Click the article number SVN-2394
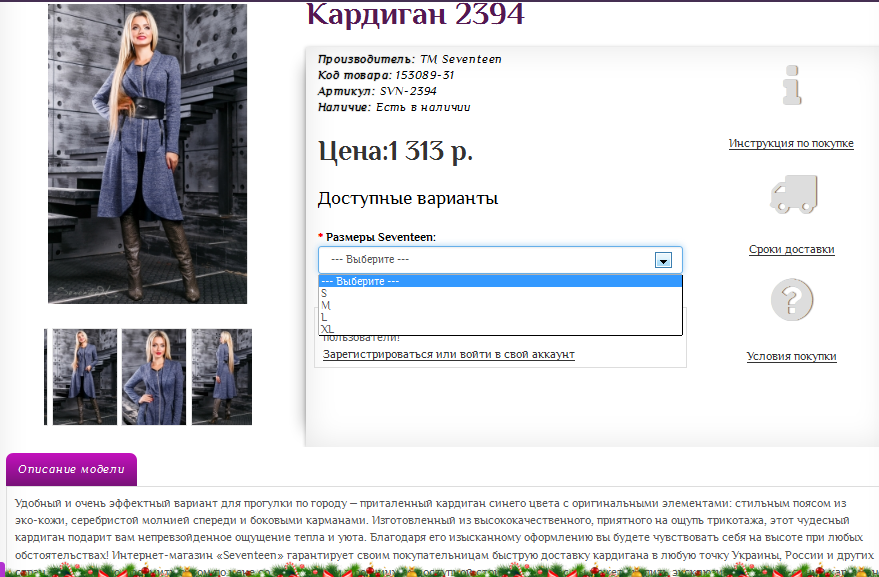Screen dimensions: 879x577 click(x=408, y=91)
